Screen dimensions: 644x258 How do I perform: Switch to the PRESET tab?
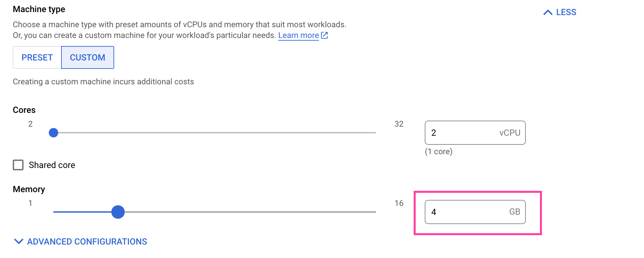click(x=37, y=57)
